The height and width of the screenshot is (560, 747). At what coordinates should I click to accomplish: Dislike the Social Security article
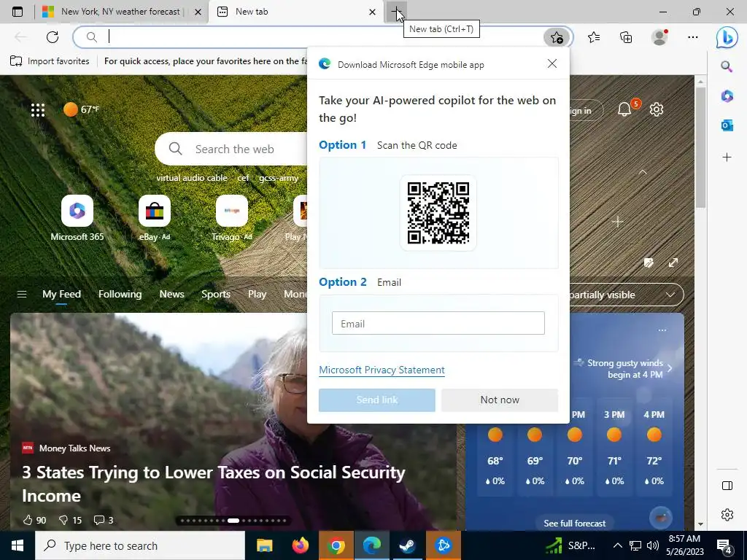(x=70, y=520)
